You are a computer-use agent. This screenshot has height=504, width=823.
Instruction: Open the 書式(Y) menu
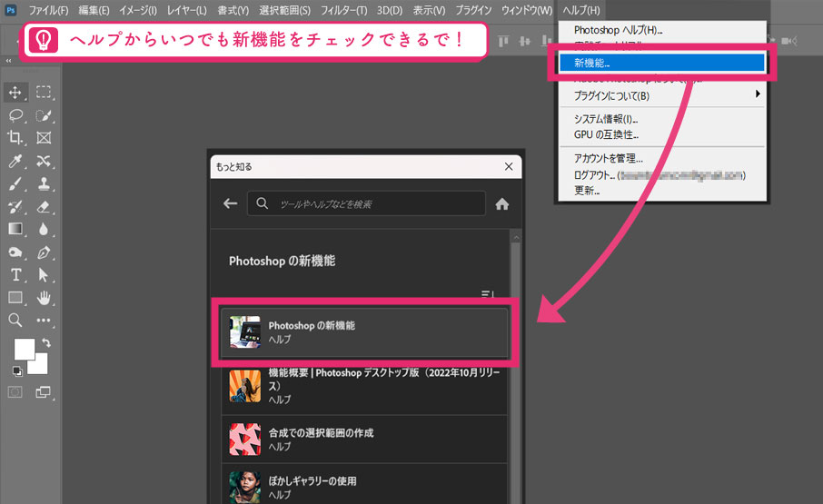233,11
